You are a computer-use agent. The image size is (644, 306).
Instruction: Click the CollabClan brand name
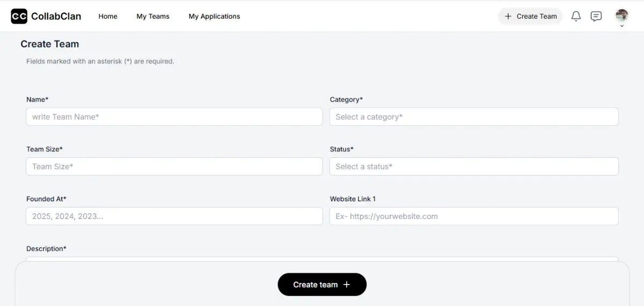coord(56,16)
